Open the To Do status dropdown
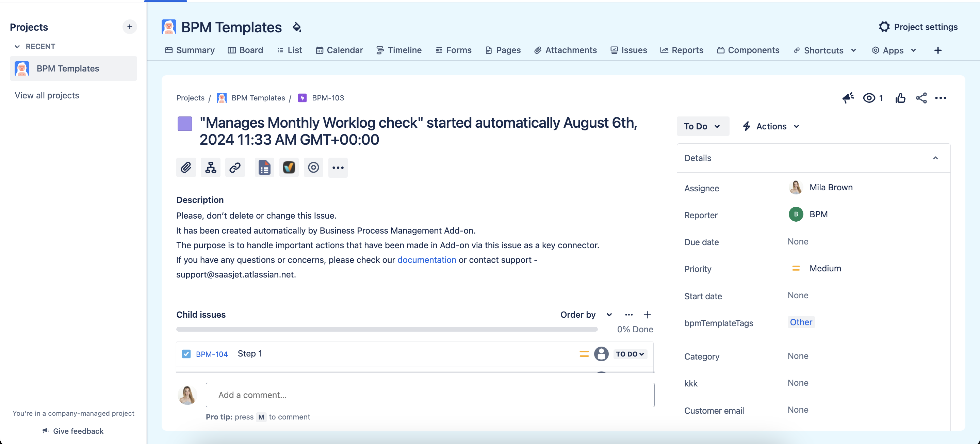This screenshot has height=444, width=980. [702, 126]
